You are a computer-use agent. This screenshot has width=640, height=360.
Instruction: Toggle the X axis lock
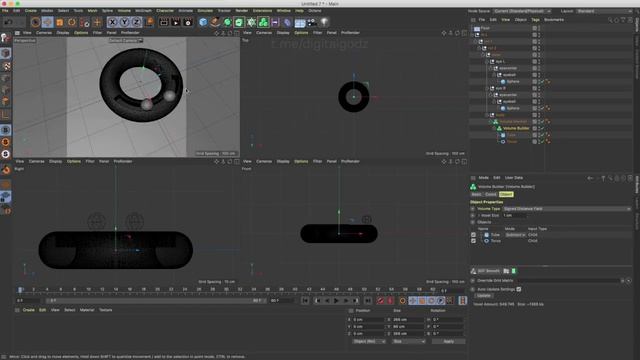point(112,22)
